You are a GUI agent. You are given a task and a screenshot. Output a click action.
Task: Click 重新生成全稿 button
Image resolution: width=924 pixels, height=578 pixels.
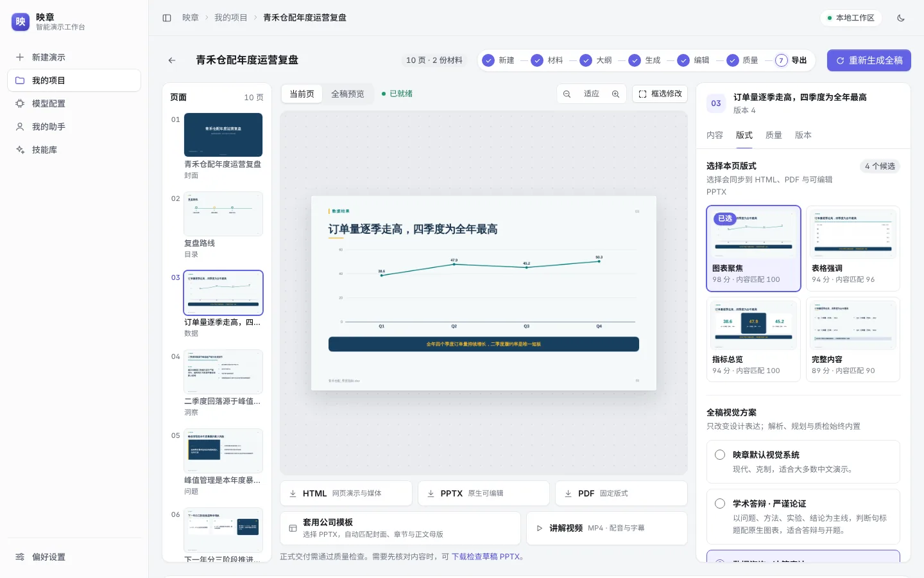click(869, 60)
